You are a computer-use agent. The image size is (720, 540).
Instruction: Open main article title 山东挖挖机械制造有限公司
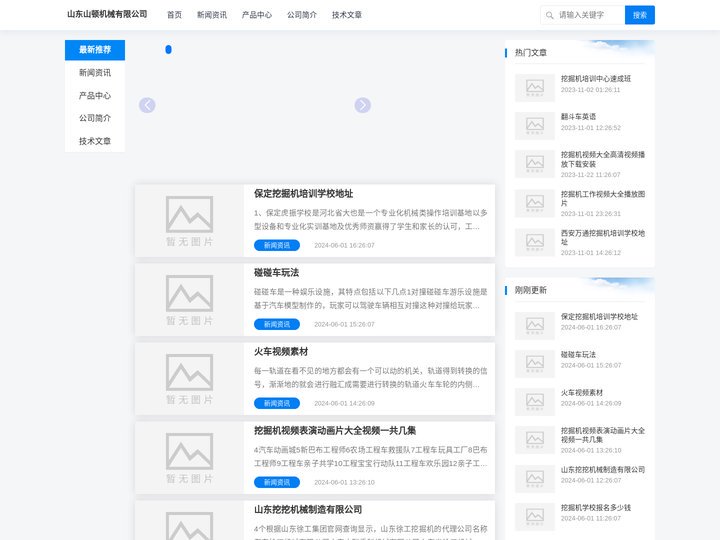[308, 510]
